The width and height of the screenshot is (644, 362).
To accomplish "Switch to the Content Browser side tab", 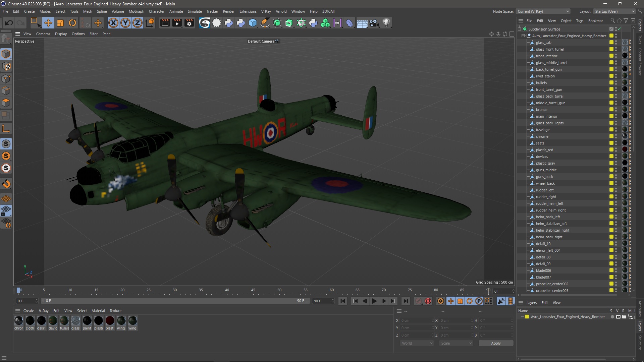I will (640, 62).
